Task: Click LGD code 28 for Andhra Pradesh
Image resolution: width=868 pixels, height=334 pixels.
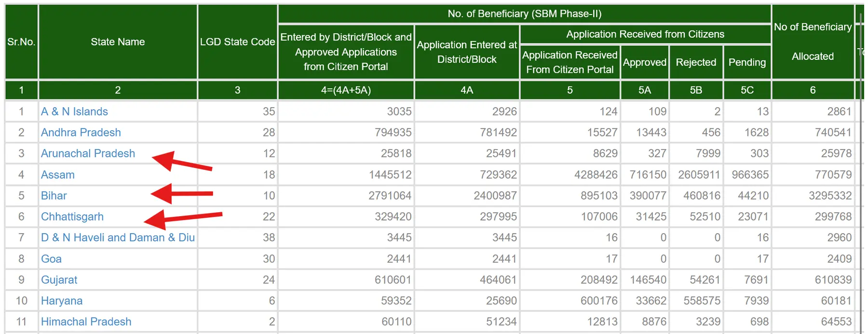Action: 269,132
